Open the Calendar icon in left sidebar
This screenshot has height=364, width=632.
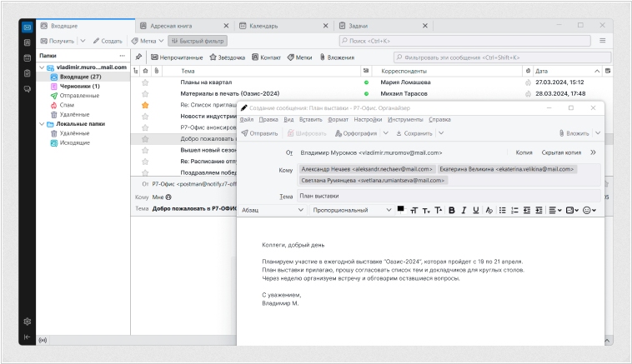click(x=28, y=57)
